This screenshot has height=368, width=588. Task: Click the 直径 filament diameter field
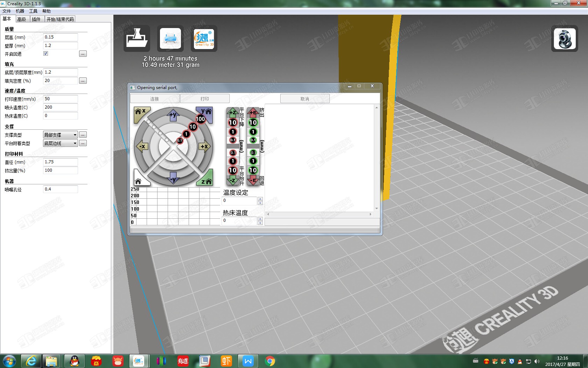(x=61, y=162)
